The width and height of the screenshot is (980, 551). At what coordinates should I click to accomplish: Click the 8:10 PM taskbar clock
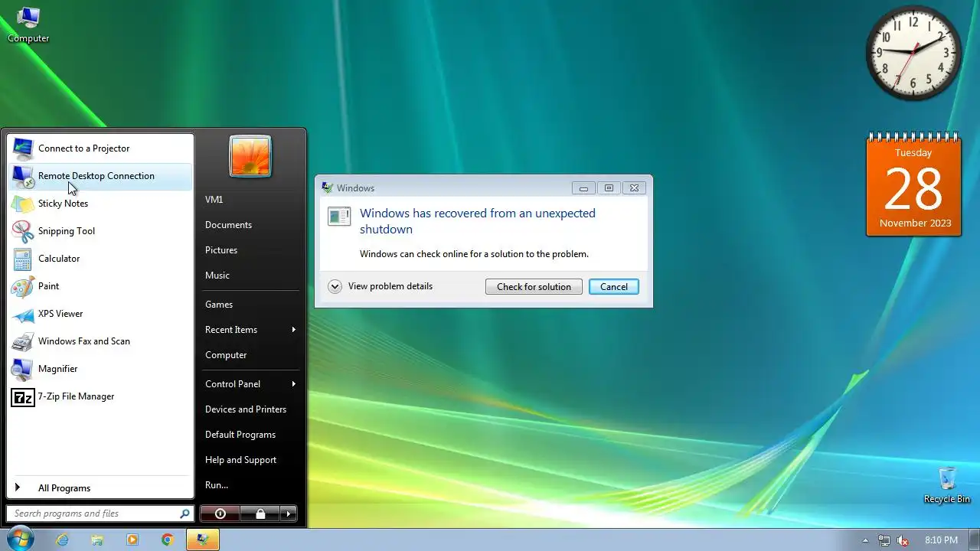(x=941, y=540)
